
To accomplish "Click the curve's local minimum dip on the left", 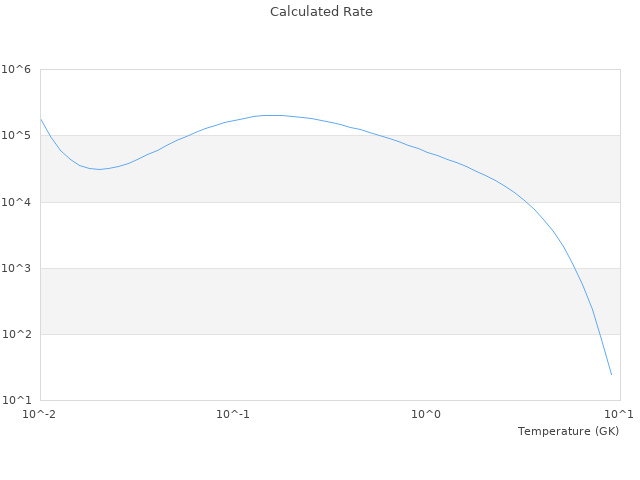I will [x=97, y=169].
